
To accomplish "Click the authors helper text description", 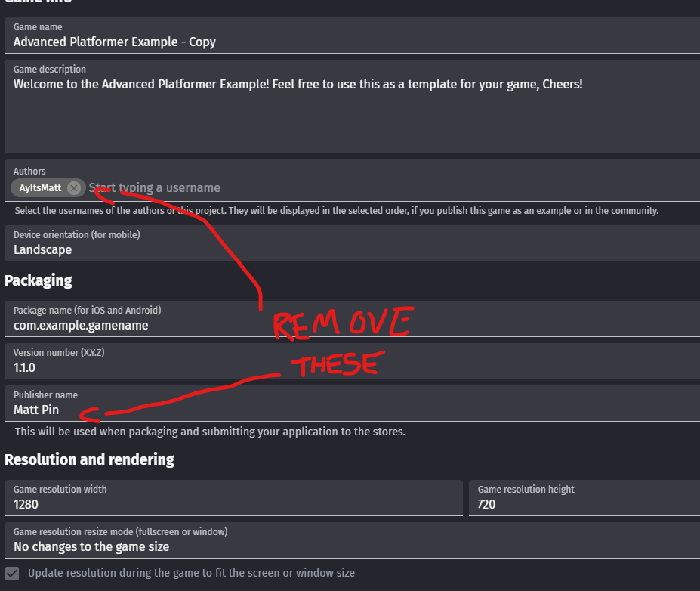I will 337,210.
